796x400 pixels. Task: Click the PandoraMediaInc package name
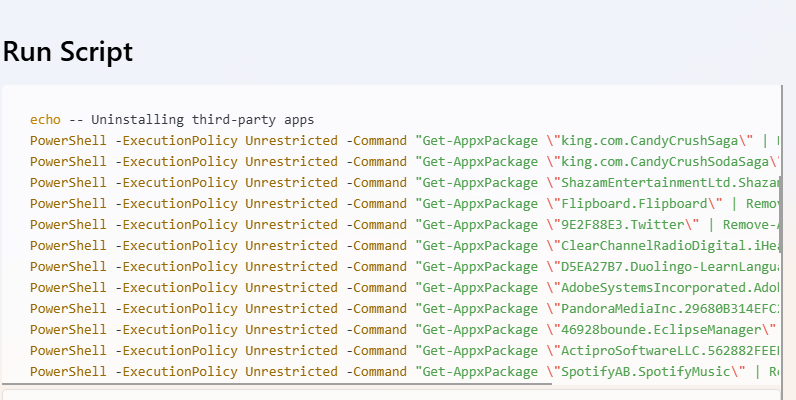tap(670, 308)
